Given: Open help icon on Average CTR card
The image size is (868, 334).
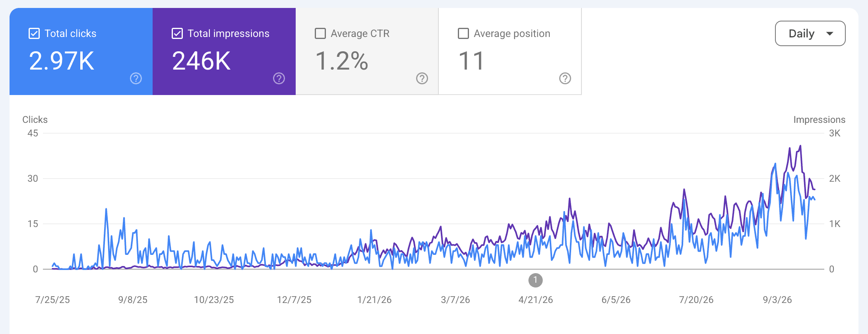Looking at the screenshot, I should 422,78.
